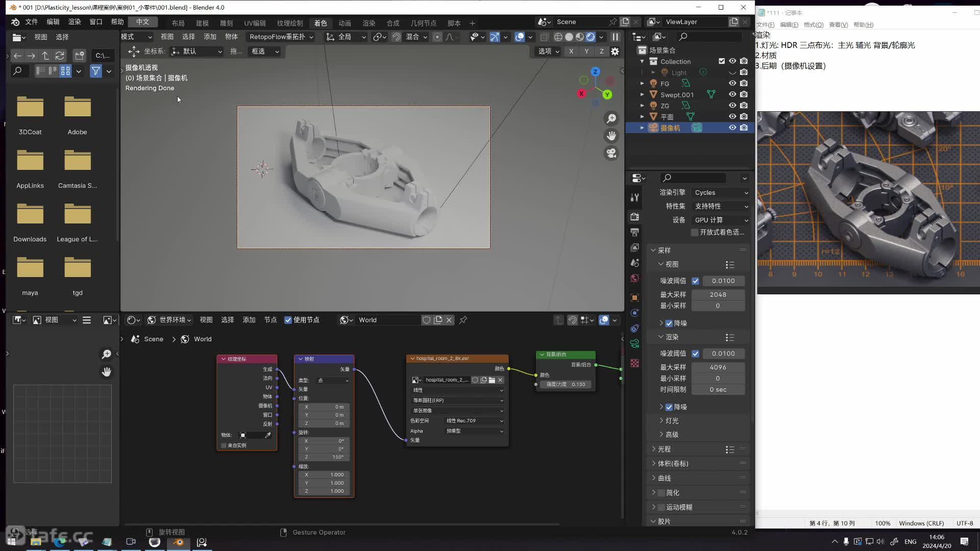Switch to UV编辑 workspace tab
The height and width of the screenshot is (551, 980).
click(255, 23)
